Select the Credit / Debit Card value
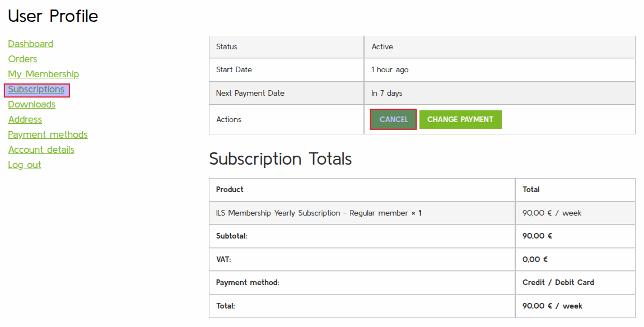The height and width of the screenshot is (327, 644). tap(558, 283)
